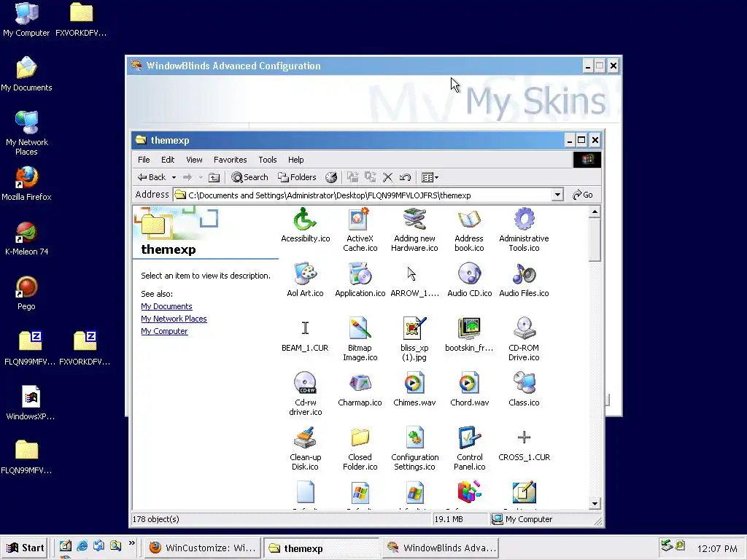
Task: Select Administrative Tools.ico file
Action: pyautogui.click(x=524, y=230)
